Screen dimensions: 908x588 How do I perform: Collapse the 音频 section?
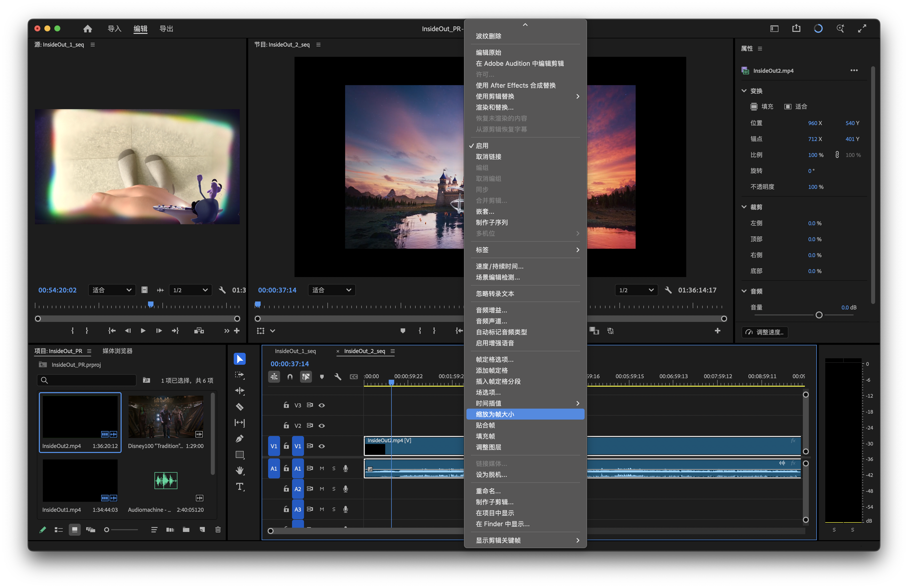click(744, 291)
